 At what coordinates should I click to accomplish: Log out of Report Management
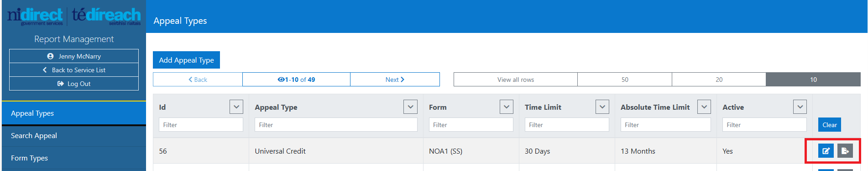pos(74,84)
